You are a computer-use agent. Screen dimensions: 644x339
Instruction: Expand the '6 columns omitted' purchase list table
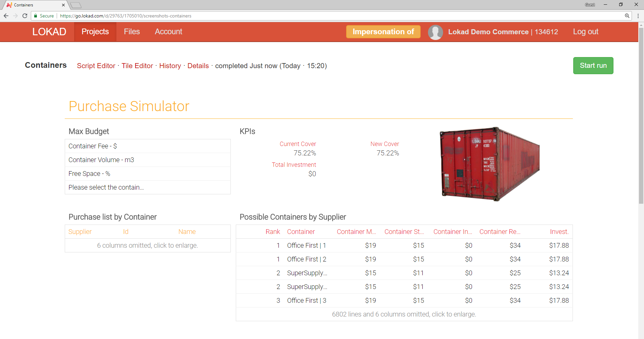tap(148, 245)
